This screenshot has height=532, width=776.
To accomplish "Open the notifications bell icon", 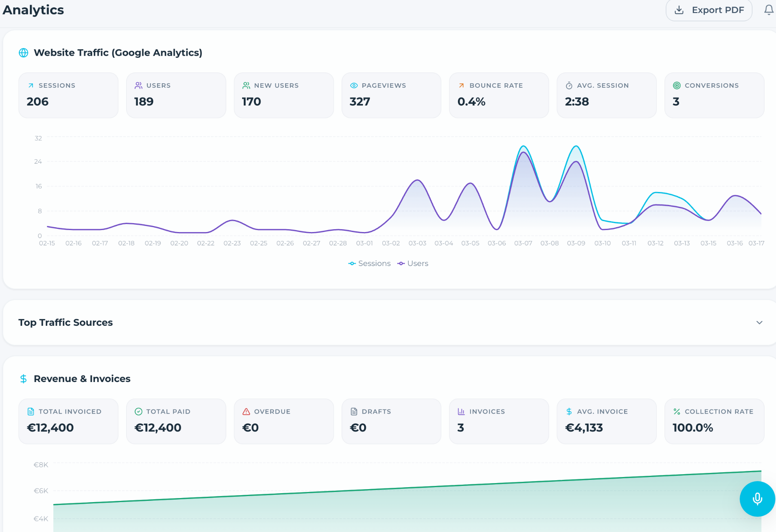I will click(769, 10).
